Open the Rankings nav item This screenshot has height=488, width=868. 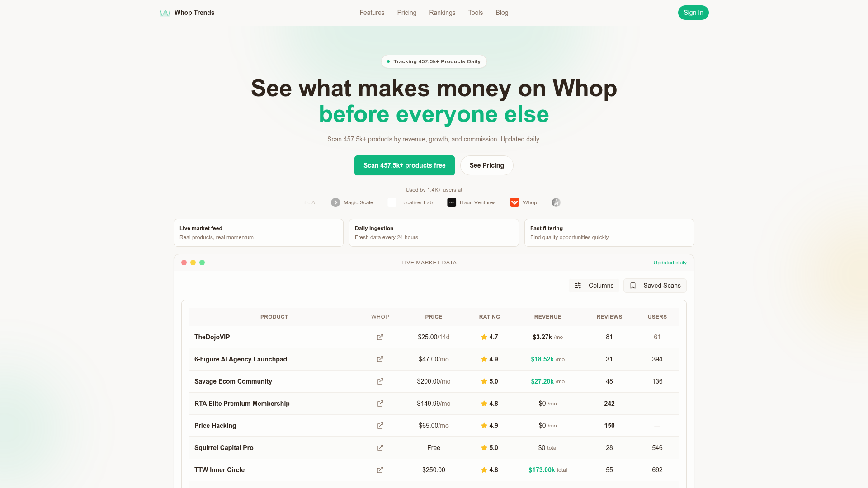click(442, 13)
